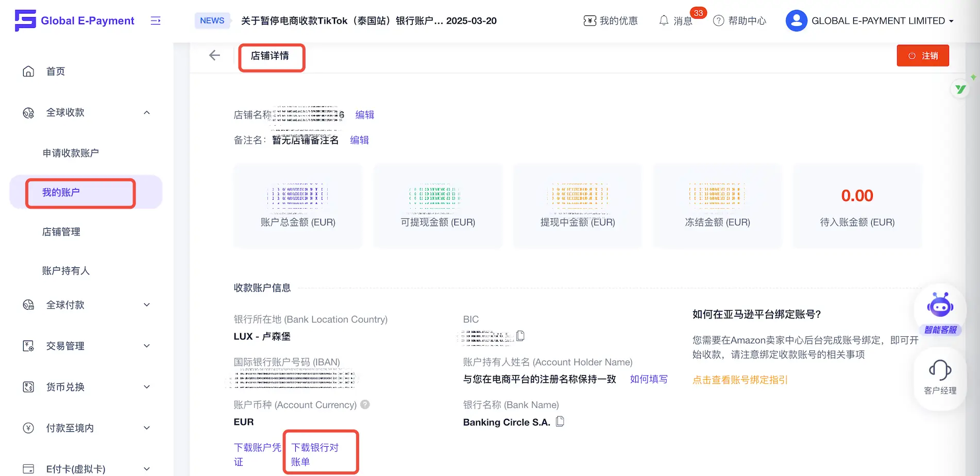The width and height of the screenshot is (980, 476).
Task: Edit the 店铺名称 store name
Action: [365, 115]
